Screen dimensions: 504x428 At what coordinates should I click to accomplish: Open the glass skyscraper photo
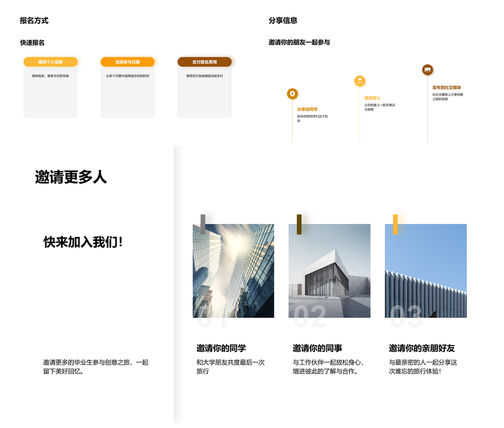[x=234, y=271]
